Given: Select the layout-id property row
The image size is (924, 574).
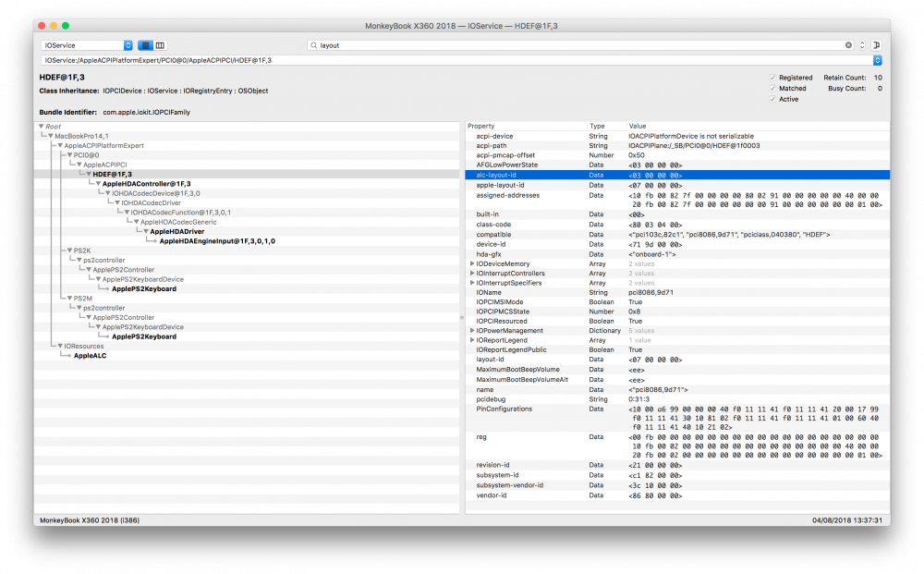Looking at the screenshot, I should [x=677, y=360].
